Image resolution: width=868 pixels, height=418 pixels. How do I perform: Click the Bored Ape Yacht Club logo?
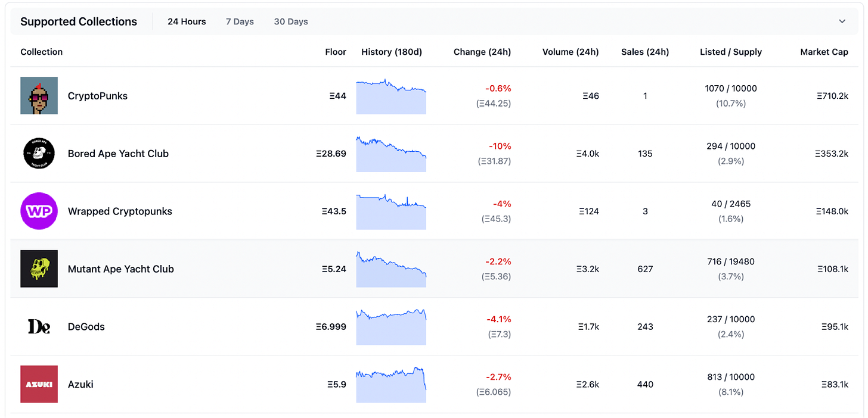(x=39, y=153)
